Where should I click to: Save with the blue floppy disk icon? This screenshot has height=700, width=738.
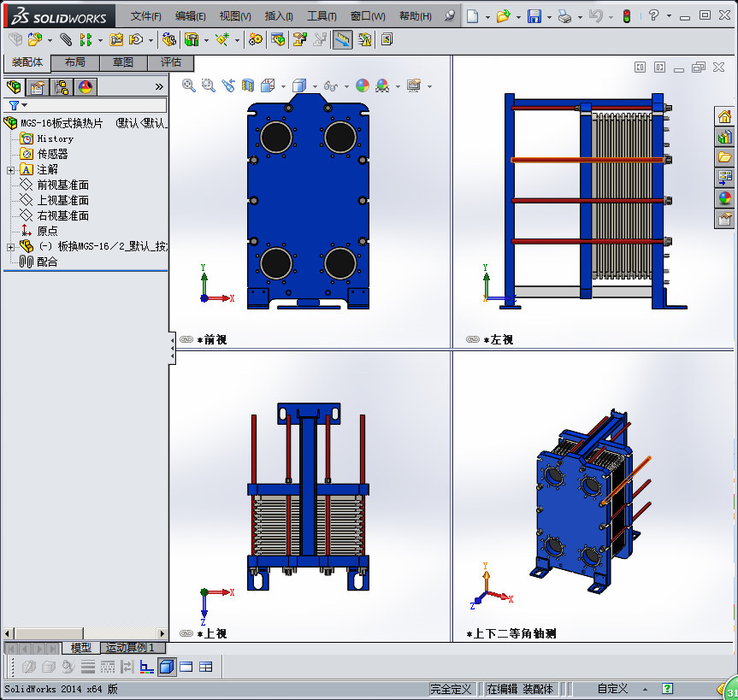pyautogui.click(x=534, y=16)
